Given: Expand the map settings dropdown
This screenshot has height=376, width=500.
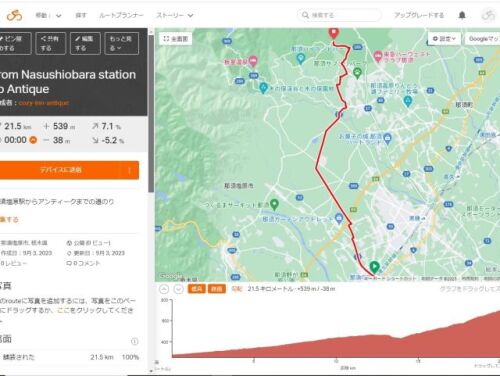Looking at the screenshot, I should (x=444, y=39).
